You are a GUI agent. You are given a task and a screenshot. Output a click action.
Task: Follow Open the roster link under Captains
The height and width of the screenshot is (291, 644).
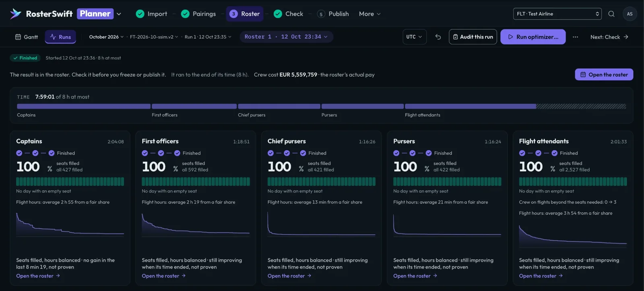(38, 276)
